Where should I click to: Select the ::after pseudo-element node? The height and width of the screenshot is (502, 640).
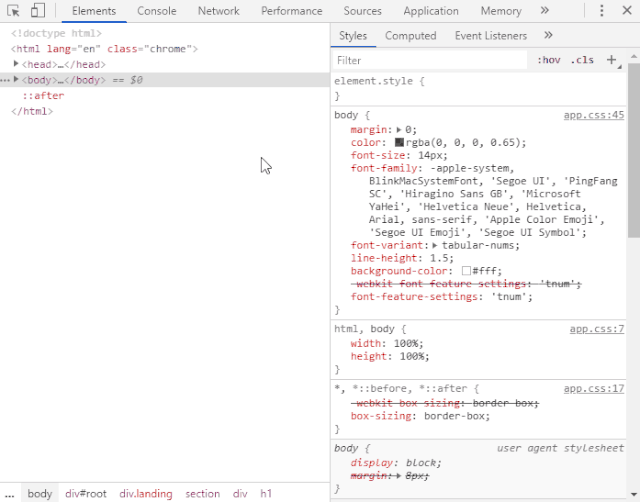pos(43,96)
